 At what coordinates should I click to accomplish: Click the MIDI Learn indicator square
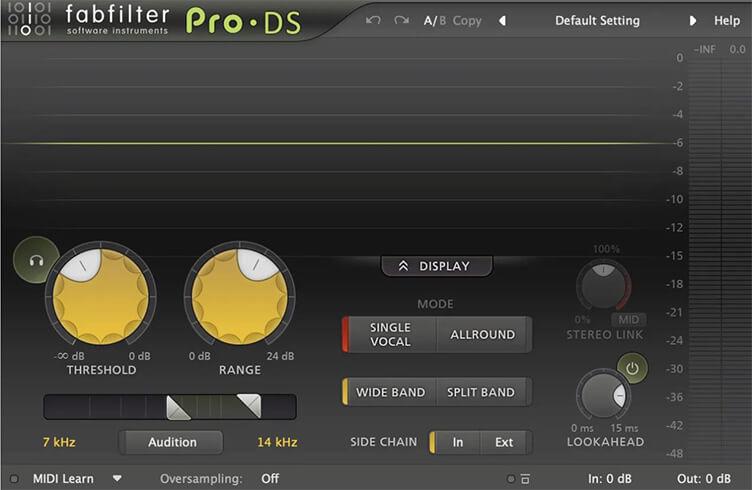coord(14,478)
